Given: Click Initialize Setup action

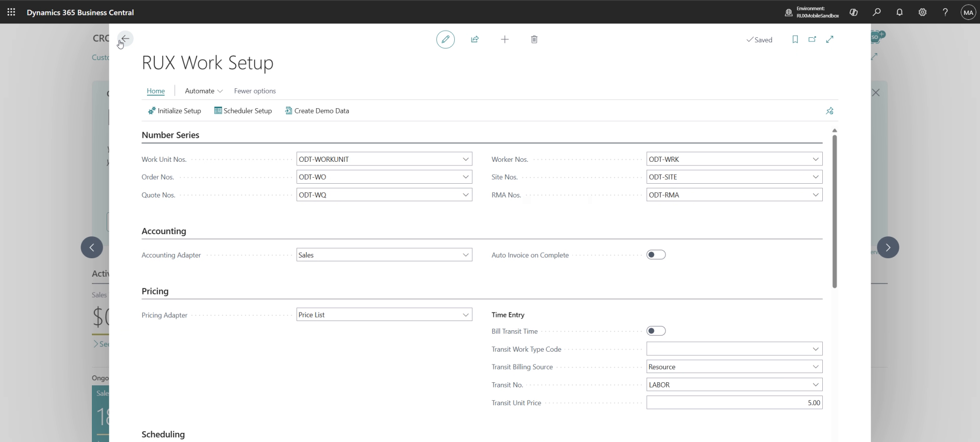Looking at the screenshot, I should coord(174,111).
